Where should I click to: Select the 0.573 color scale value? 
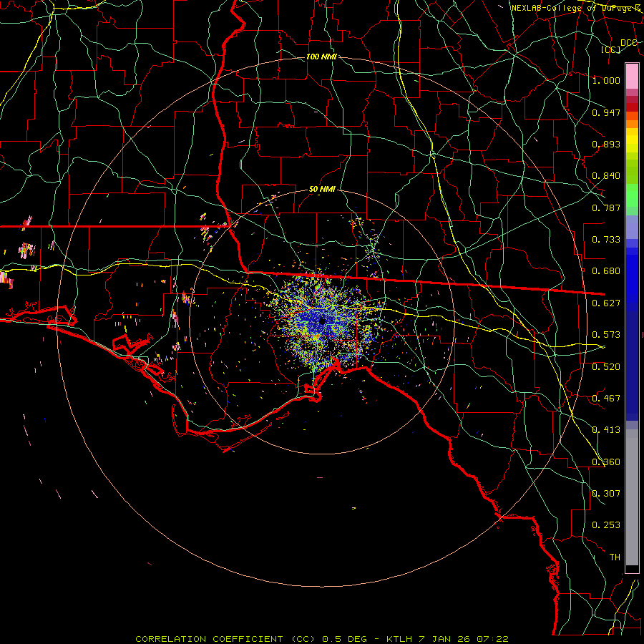(x=606, y=335)
